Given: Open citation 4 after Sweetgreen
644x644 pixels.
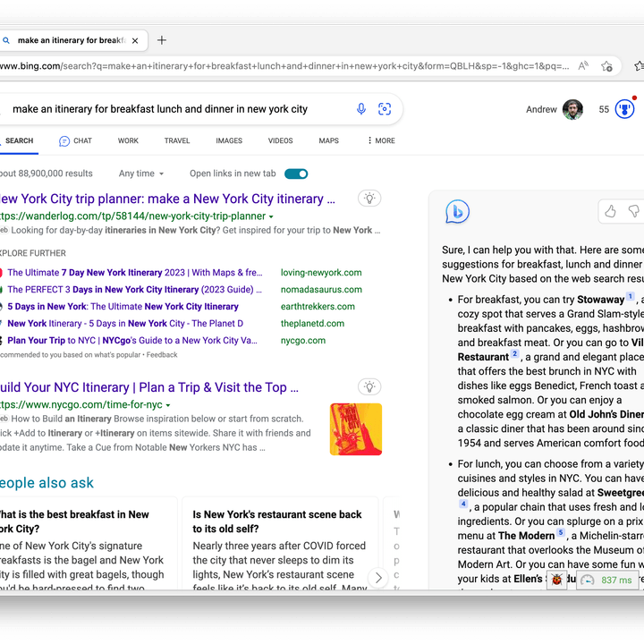Looking at the screenshot, I should point(463,504).
